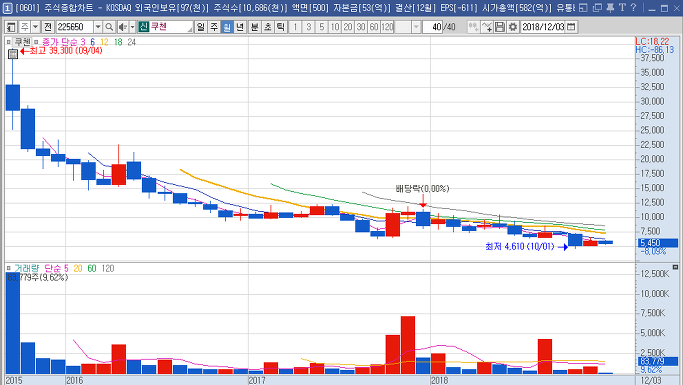The height and width of the screenshot is (385, 683).
Task: Click the stock name field '쿠첸'
Action: 171,27
